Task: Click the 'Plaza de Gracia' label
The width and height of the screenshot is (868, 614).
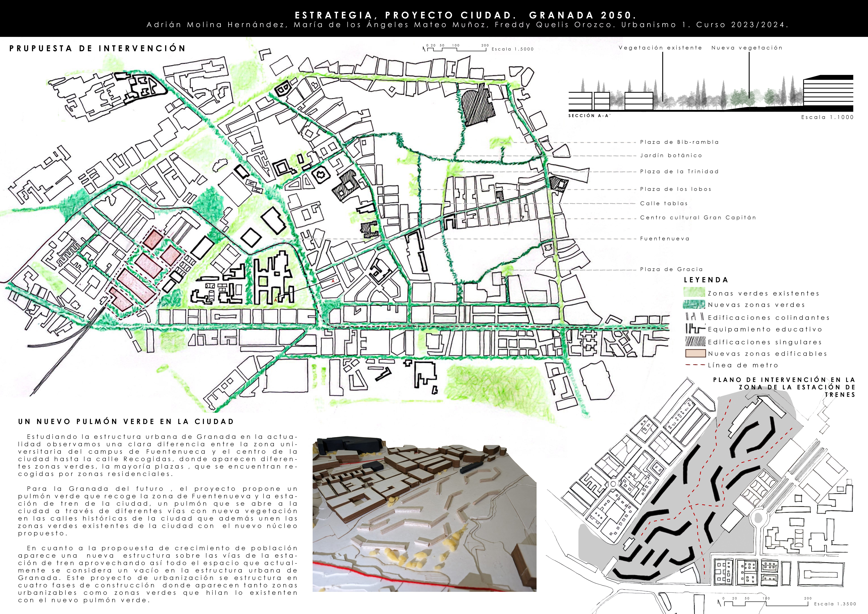Action: (x=671, y=269)
